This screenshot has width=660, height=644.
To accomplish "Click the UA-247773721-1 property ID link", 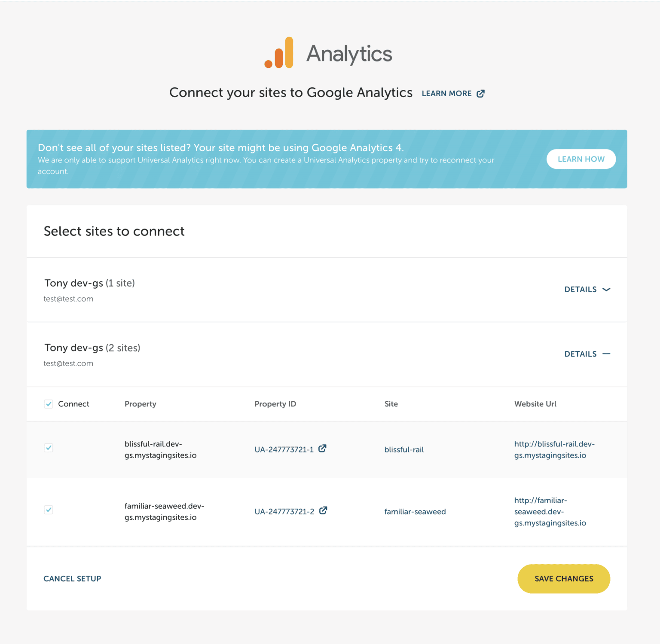I will (x=284, y=449).
